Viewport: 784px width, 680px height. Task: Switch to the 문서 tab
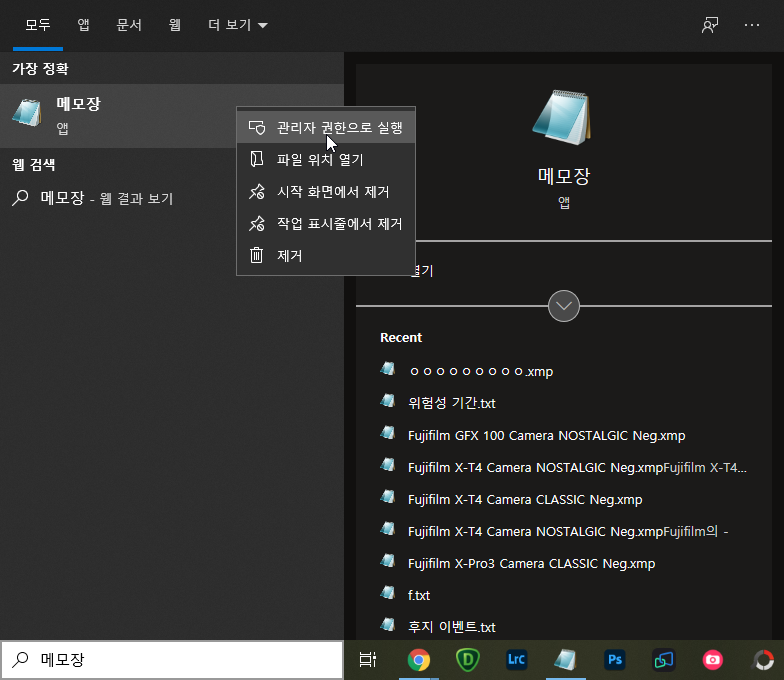tap(129, 25)
